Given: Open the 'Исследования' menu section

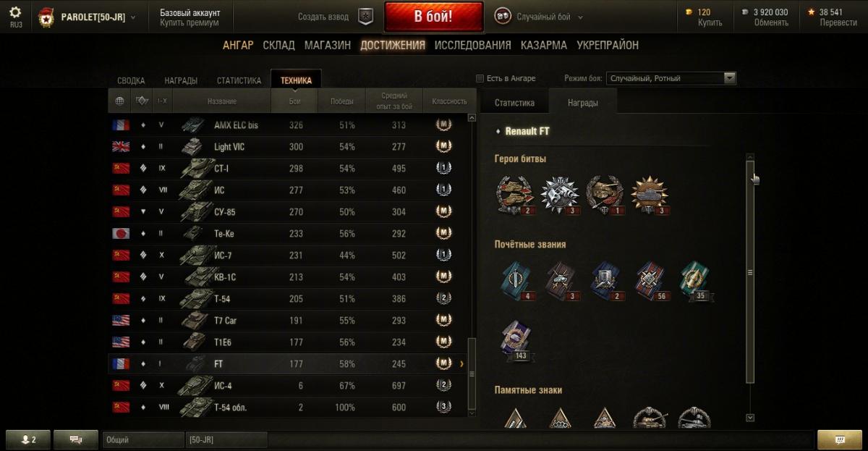Looking at the screenshot, I should [473, 45].
